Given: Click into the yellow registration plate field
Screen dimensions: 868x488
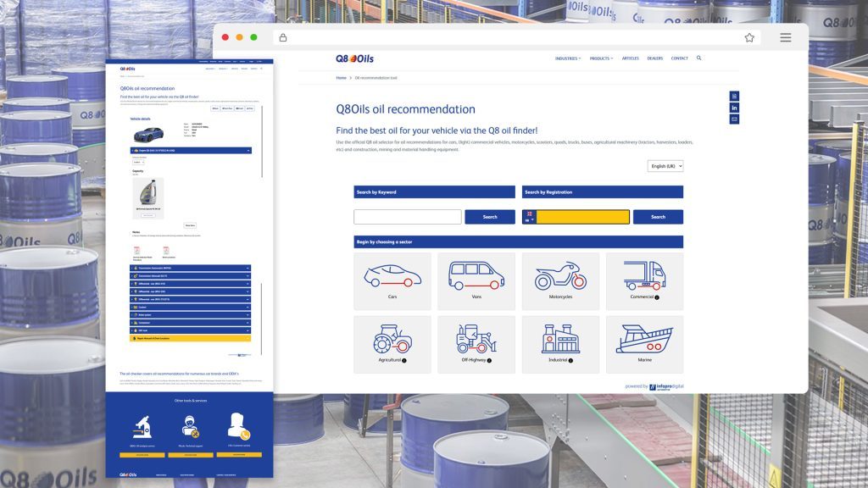Looking at the screenshot, I should click(582, 217).
